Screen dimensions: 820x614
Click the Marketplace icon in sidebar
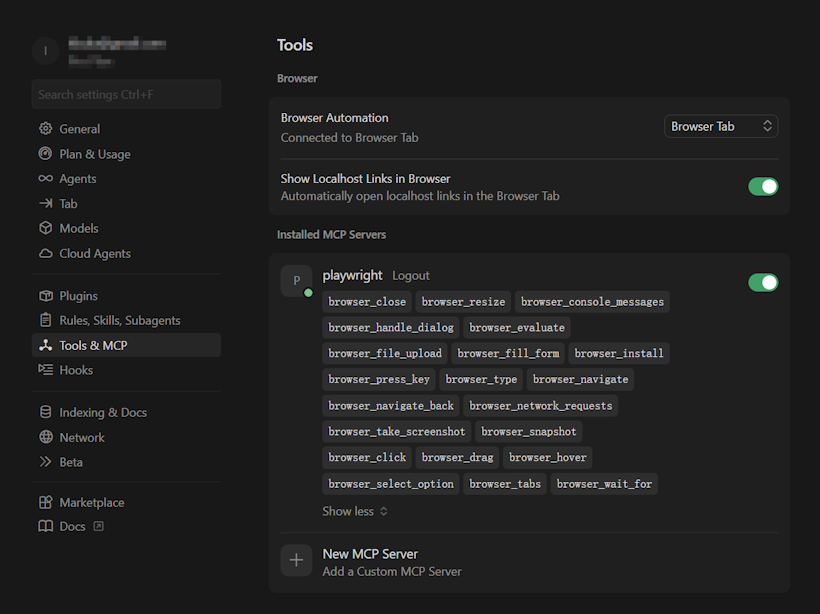[45, 502]
